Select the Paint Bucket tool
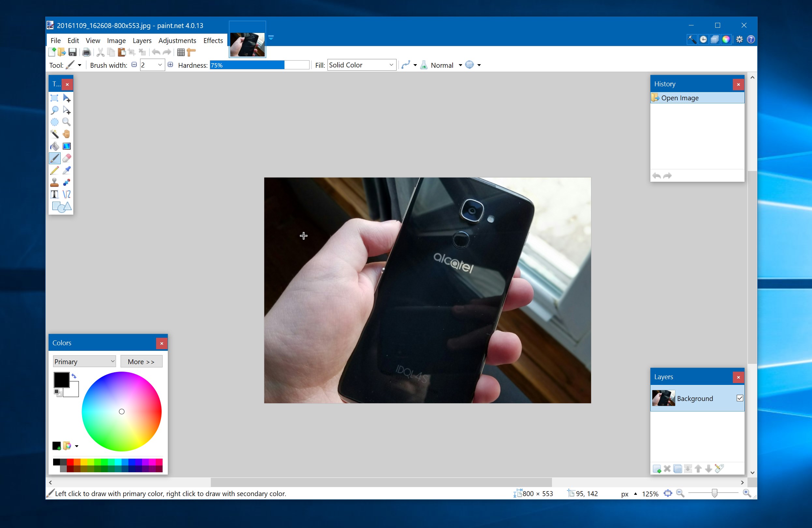 pos(54,146)
